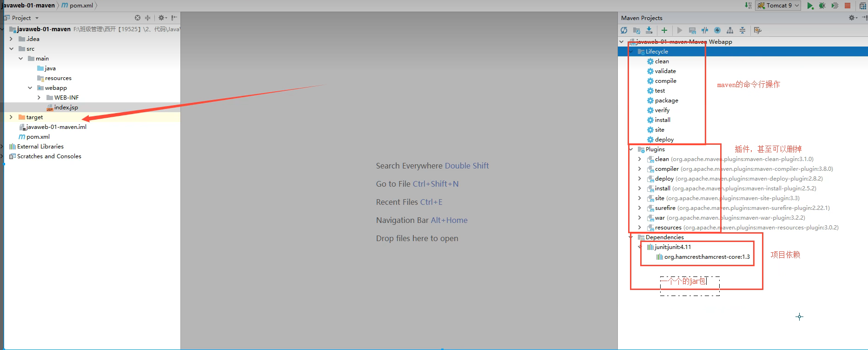Expand the WEB-INF folder
Image resolution: width=868 pixels, height=350 pixels.
[x=39, y=98]
